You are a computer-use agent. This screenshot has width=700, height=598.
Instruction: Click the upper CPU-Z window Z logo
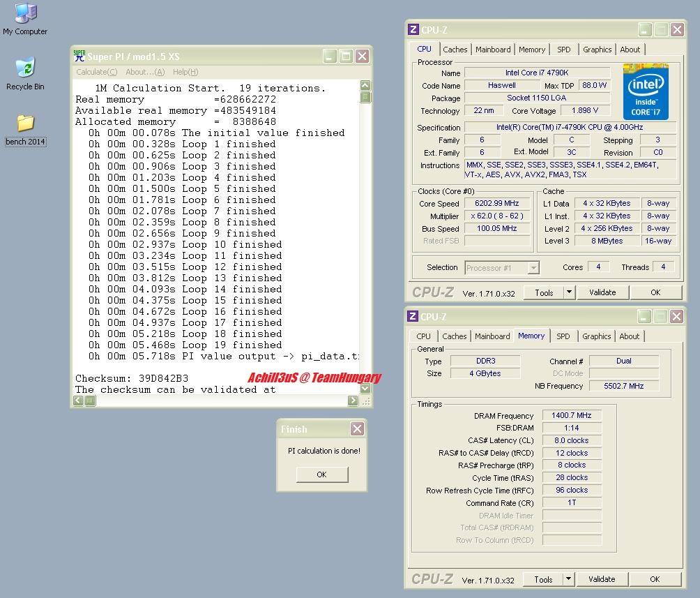[413, 29]
